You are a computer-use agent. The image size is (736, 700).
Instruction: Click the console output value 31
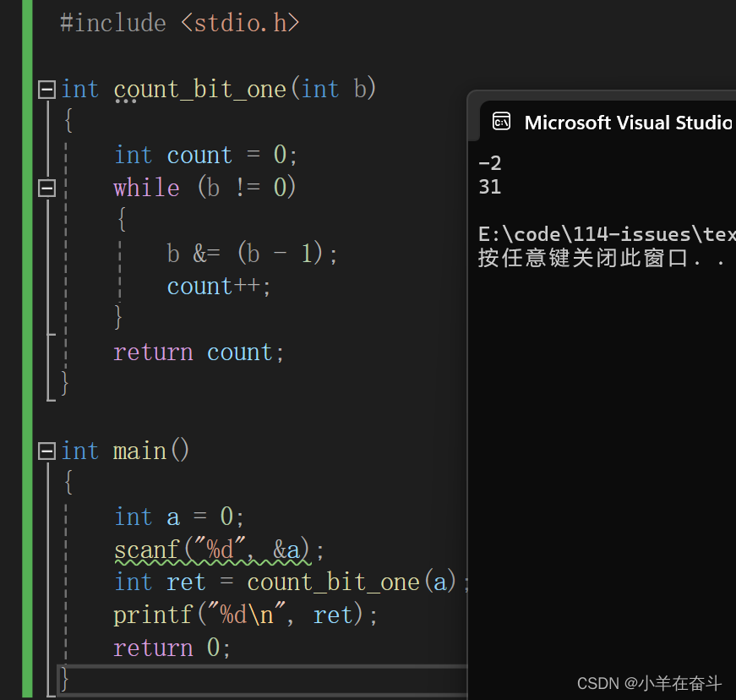489,187
